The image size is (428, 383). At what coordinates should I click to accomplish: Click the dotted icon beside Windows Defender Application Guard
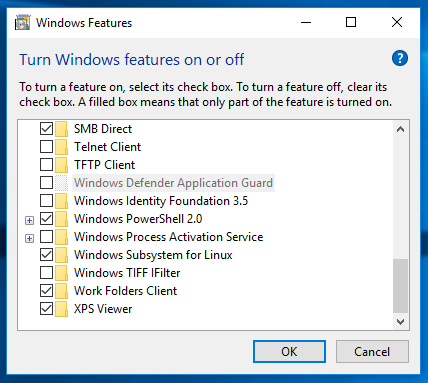tap(61, 183)
